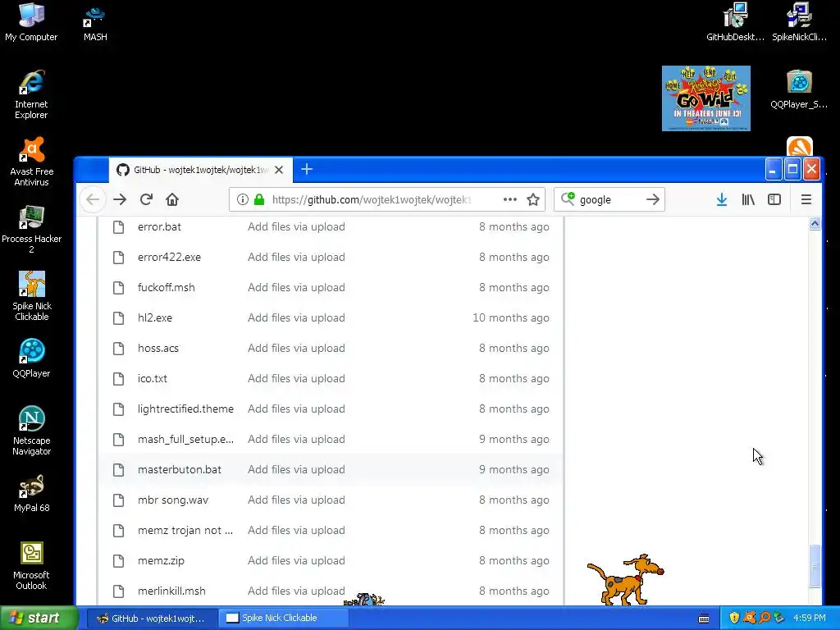The height and width of the screenshot is (630, 840).
Task: Open the browser hamburger menu
Action: pyautogui.click(x=806, y=200)
